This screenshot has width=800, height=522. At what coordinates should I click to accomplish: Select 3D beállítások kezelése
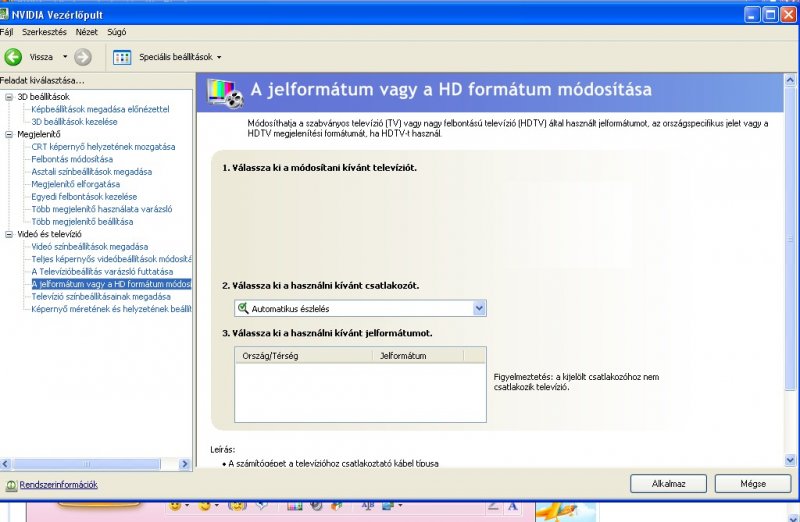[74, 121]
